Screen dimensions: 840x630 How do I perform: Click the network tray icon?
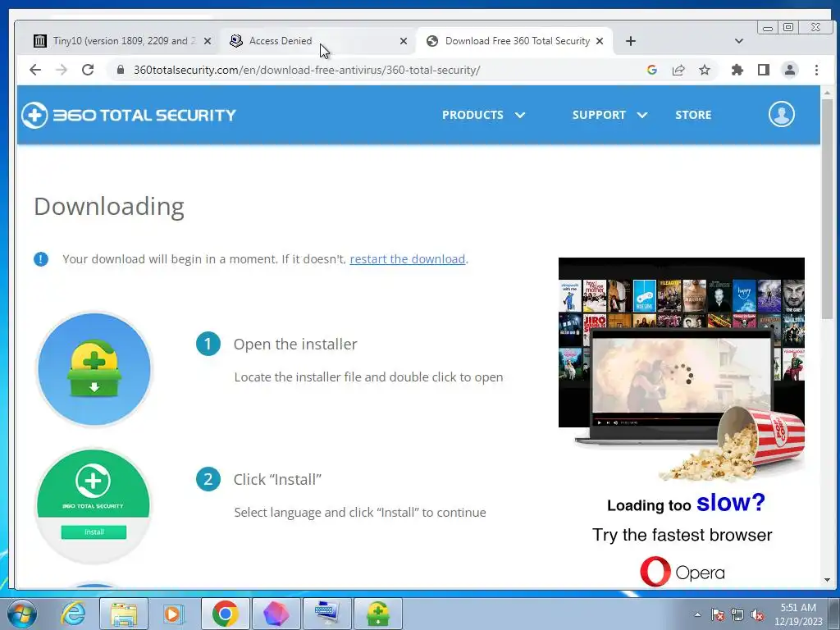[737, 614]
